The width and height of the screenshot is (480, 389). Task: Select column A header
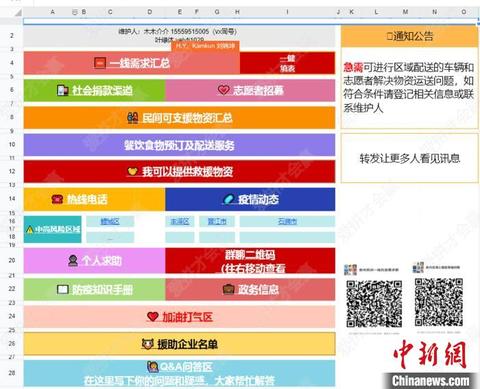[x=52, y=12]
